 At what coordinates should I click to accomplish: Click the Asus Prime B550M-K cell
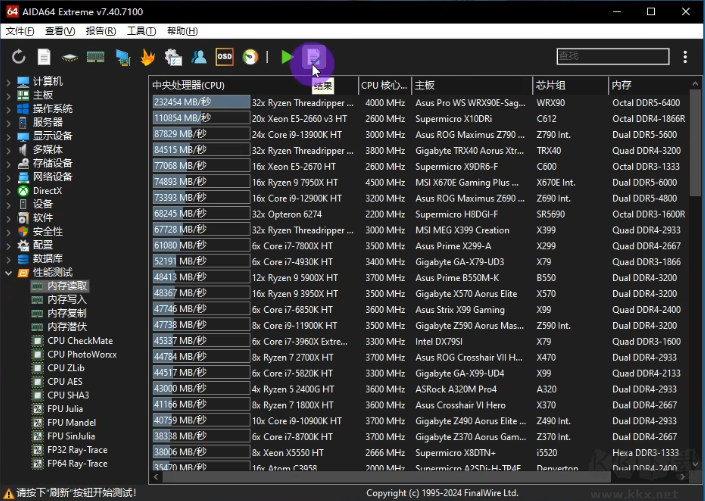point(457,278)
